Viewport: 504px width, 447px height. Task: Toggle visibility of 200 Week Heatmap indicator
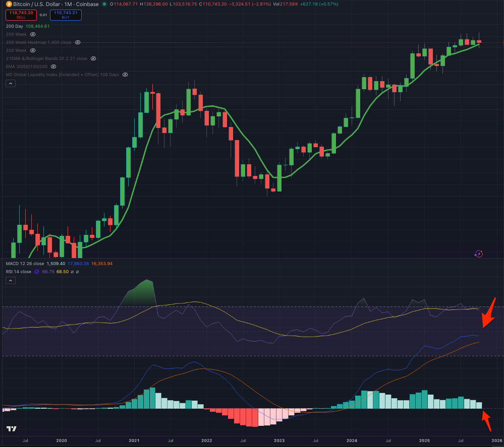(78, 42)
